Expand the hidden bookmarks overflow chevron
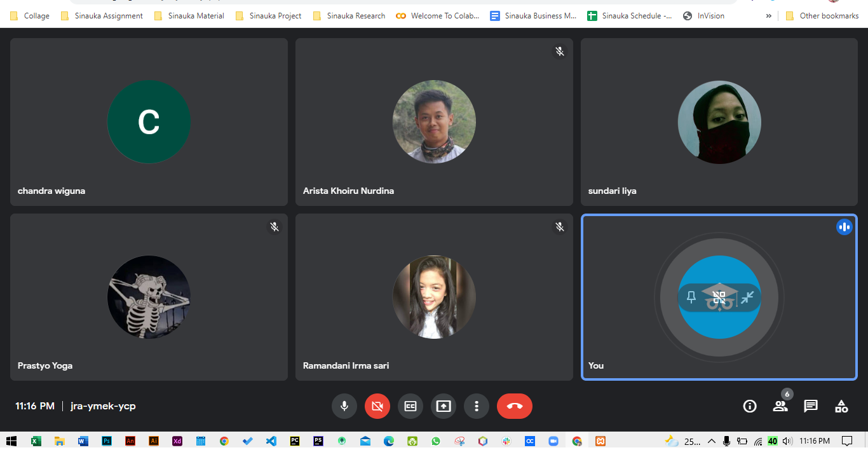This screenshot has height=450, width=868. [769, 16]
